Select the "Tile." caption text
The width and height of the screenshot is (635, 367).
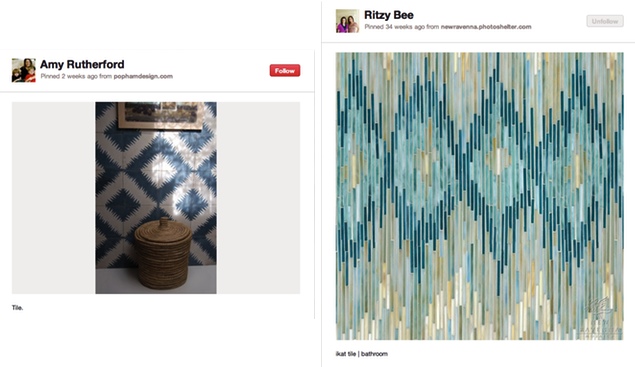click(17, 307)
